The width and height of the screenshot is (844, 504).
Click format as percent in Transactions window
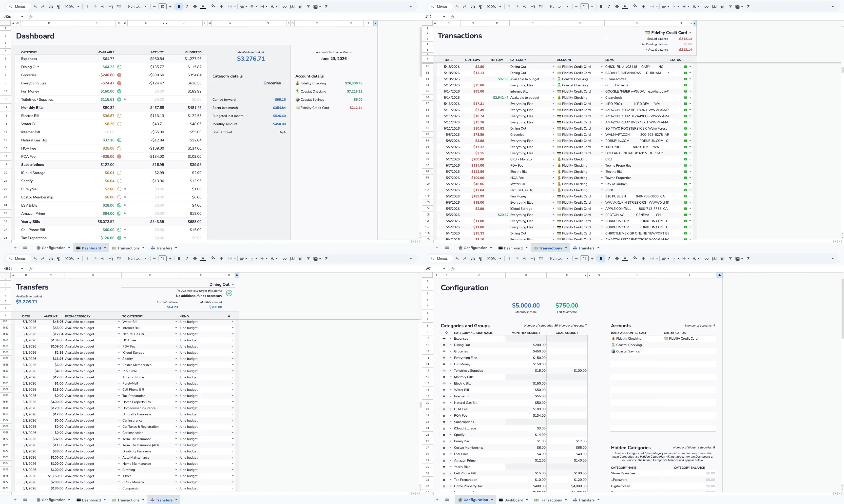[x=517, y=6]
